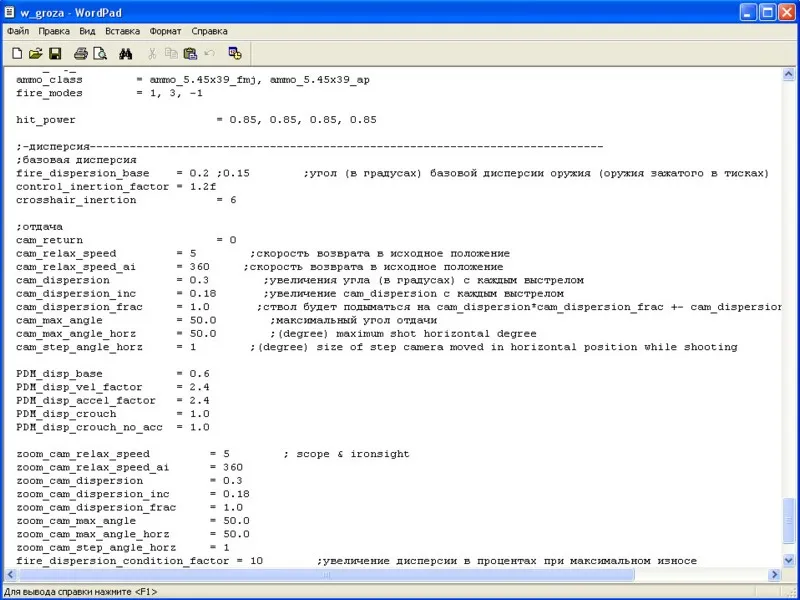This screenshot has width=800, height=600.
Task: Open the Справка help menu
Action: [x=209, y=31]
